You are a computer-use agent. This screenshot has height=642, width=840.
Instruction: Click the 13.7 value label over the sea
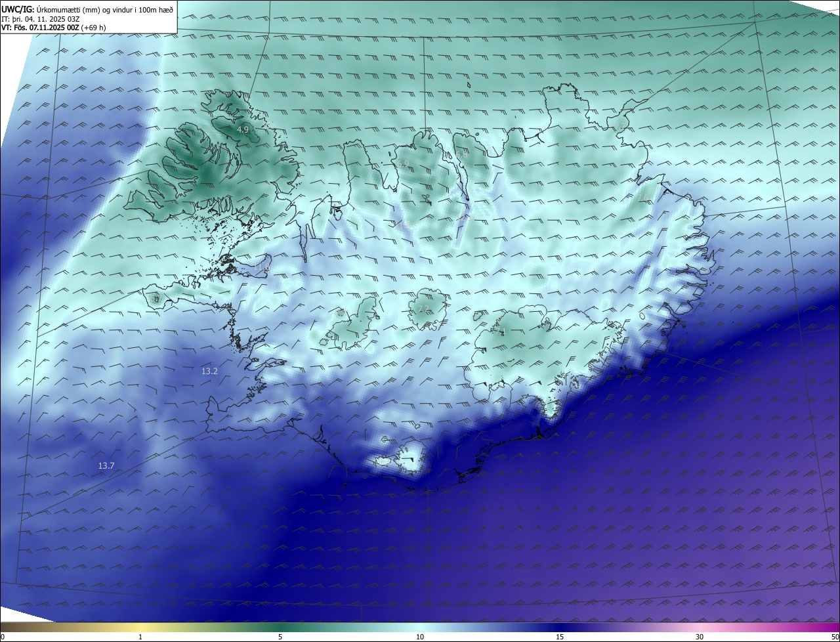[x=106, y=466]
